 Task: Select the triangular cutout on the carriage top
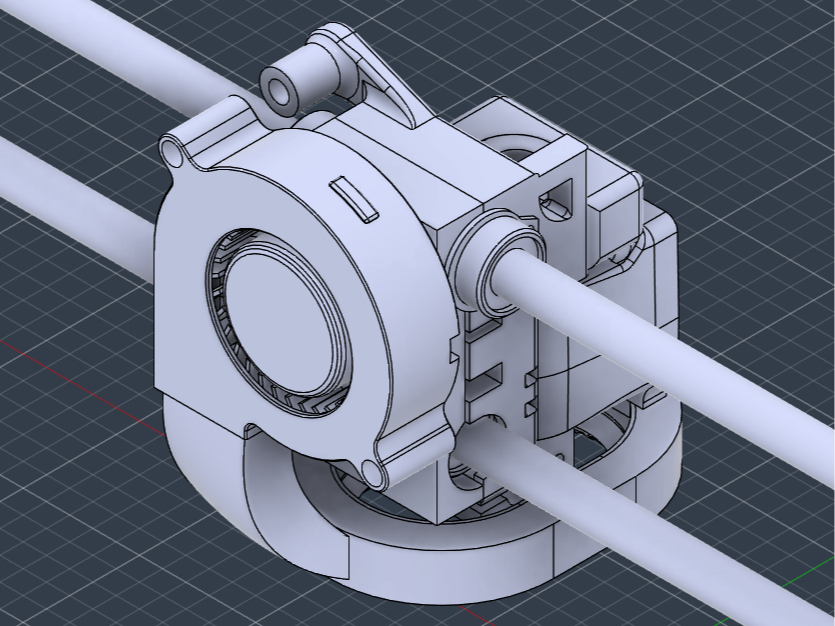click(558, 200)
